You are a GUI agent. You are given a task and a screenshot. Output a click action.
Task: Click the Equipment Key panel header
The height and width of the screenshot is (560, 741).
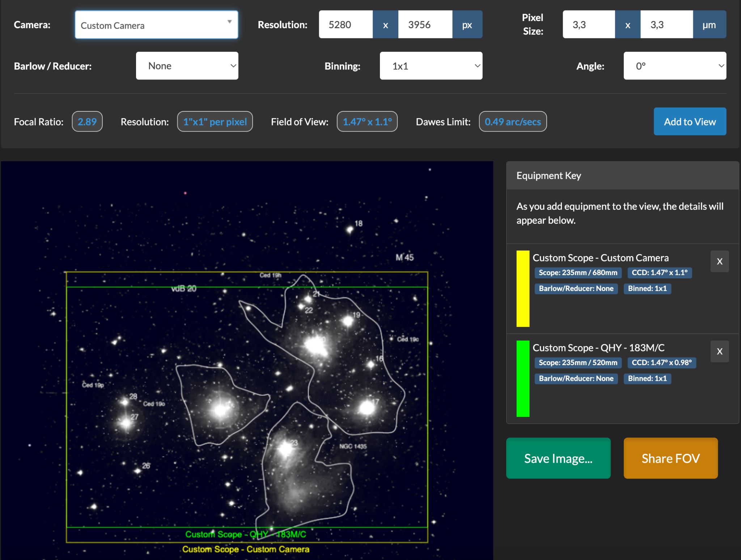coord(622,175)
